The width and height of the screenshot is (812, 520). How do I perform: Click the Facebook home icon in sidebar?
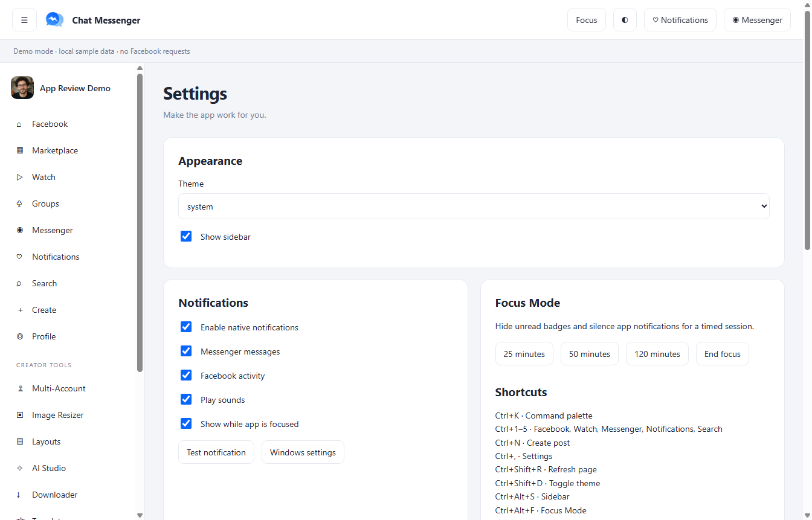click(19, 124)
